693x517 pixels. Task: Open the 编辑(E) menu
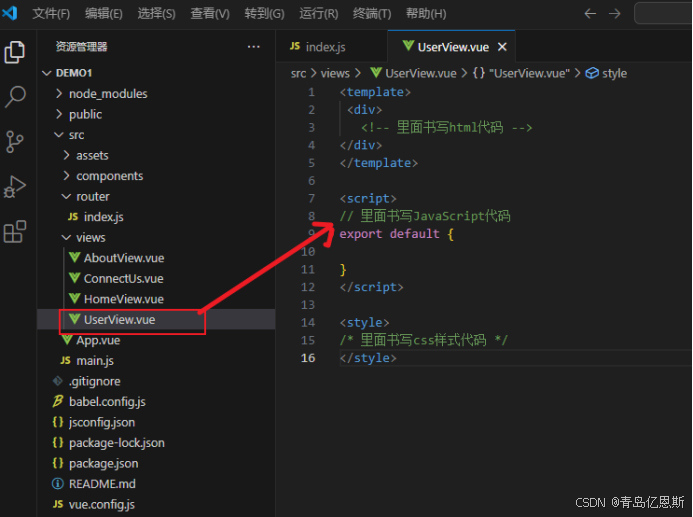coord(103,14)
